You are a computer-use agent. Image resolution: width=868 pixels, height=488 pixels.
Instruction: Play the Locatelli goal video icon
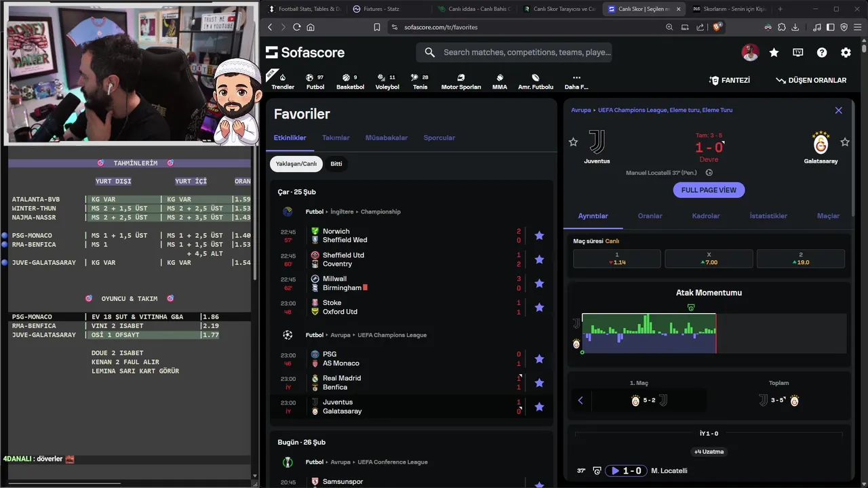tap(615, 470)
